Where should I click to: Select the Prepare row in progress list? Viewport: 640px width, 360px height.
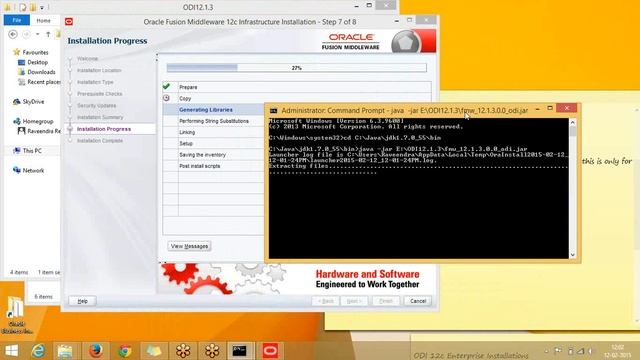tap(297, 87)
